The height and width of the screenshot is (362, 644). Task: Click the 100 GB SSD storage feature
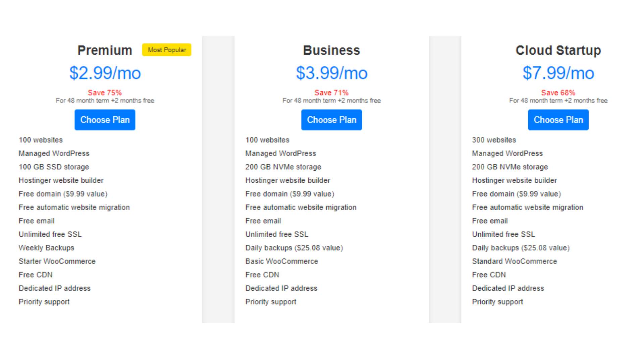point(54,167)
